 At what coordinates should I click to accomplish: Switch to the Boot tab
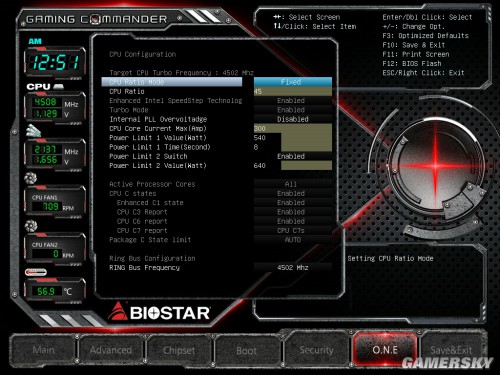point(246,350)
